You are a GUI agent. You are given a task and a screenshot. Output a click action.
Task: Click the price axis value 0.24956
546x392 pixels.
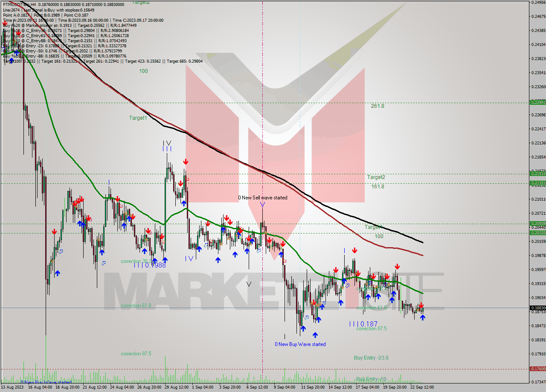[x=538, y=2]
